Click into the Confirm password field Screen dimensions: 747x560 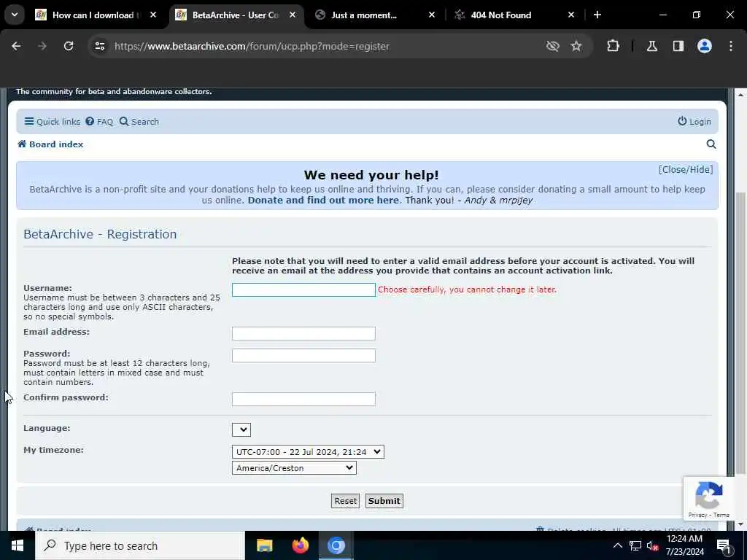[303, 399]
